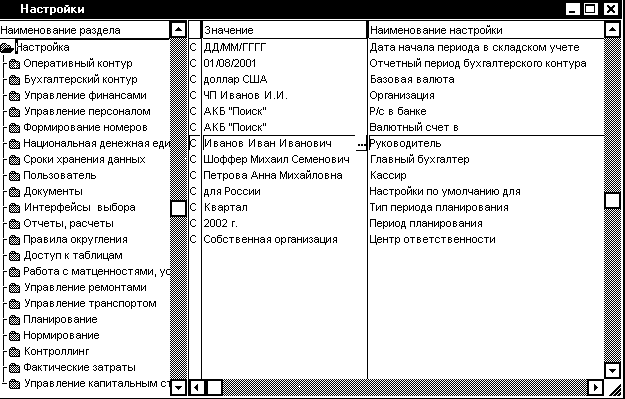Click folder icon beside Доступ к таблицам

[14, 256]
